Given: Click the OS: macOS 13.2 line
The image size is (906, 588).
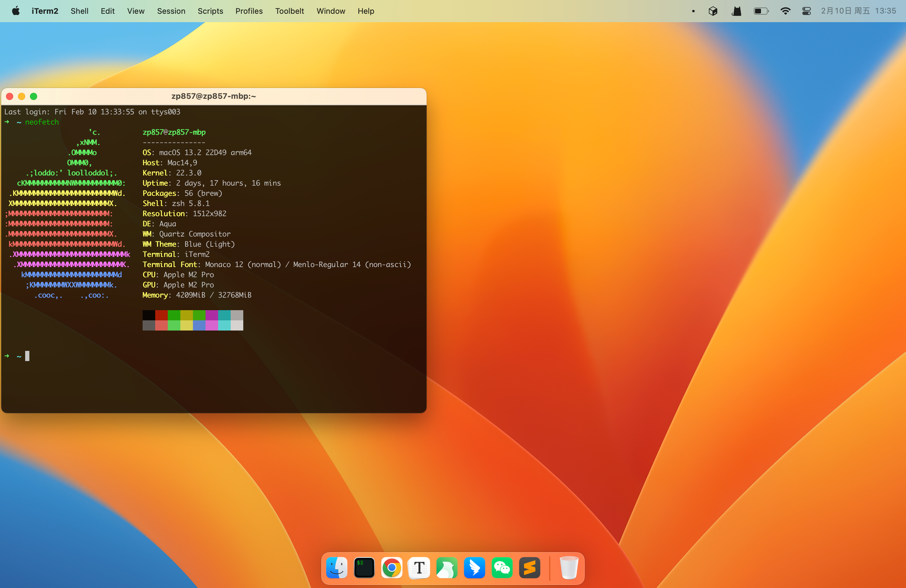Looking at the screenshot, I should [197, 152].
